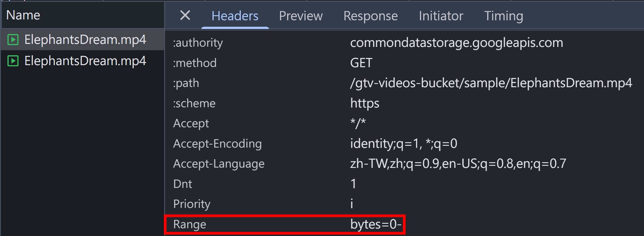Click the :authority header value
The image size is (644, 236).
(457, 43)
